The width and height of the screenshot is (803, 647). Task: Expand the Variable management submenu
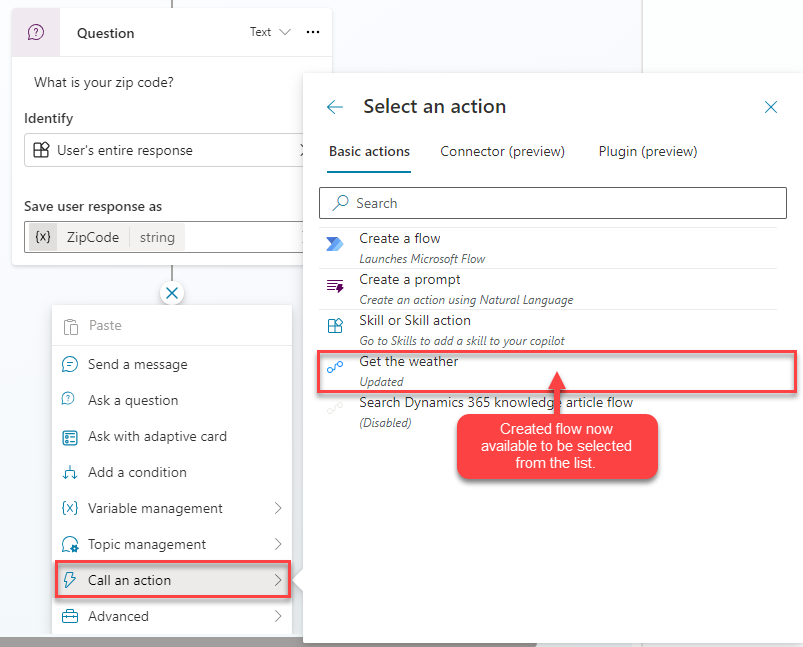pos(278,508)
